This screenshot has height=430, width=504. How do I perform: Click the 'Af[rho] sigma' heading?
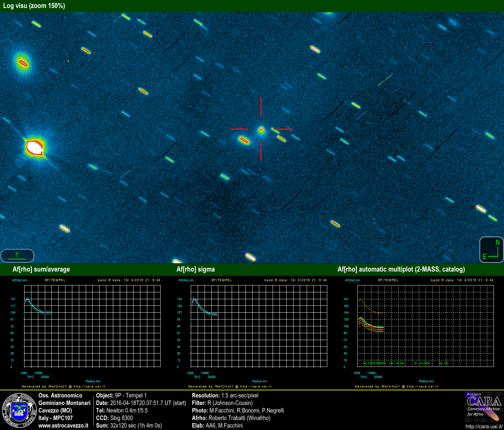point(196,269)
